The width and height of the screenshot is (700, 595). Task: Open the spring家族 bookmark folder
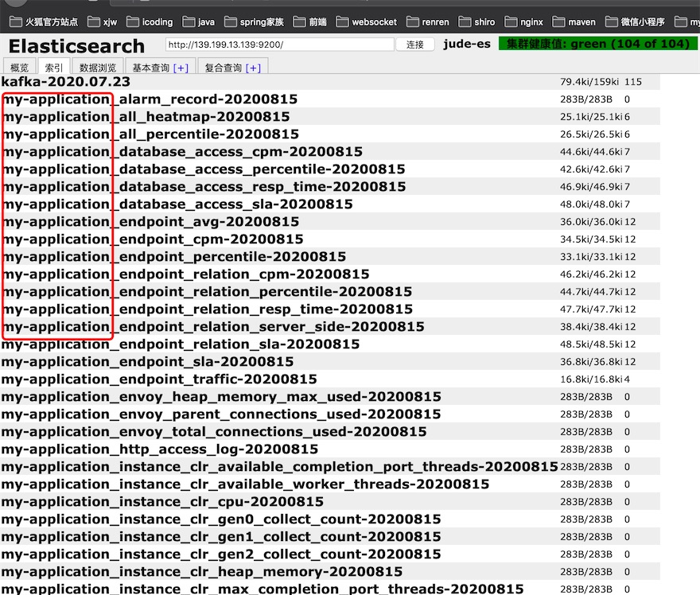pos(254,21)
